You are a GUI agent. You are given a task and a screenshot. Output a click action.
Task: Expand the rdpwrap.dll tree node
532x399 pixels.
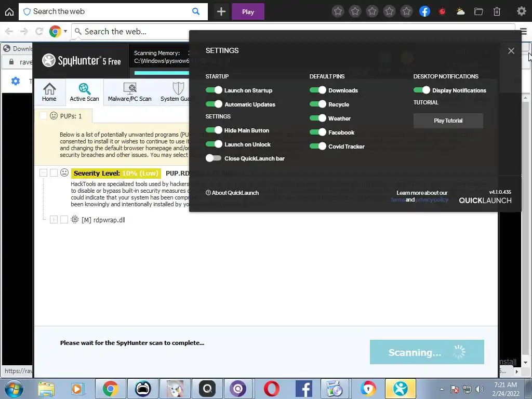[x=54, y=220]
